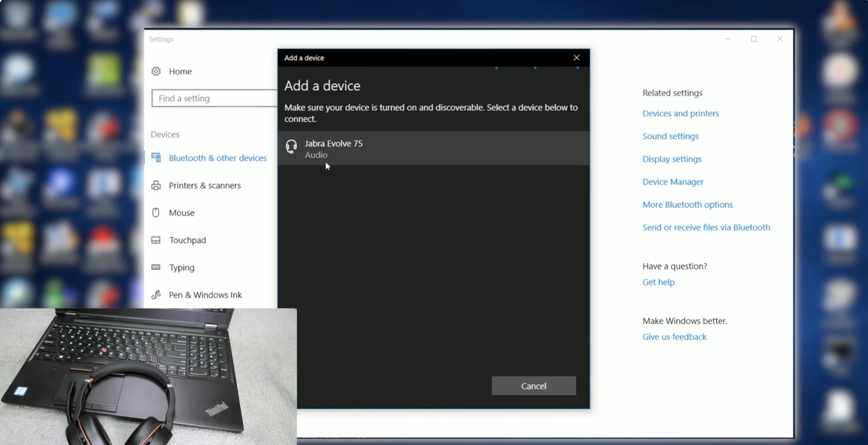Open Devices and printers link
The height and width of the screenshot is (445, 868).
(x=681, y=113)
